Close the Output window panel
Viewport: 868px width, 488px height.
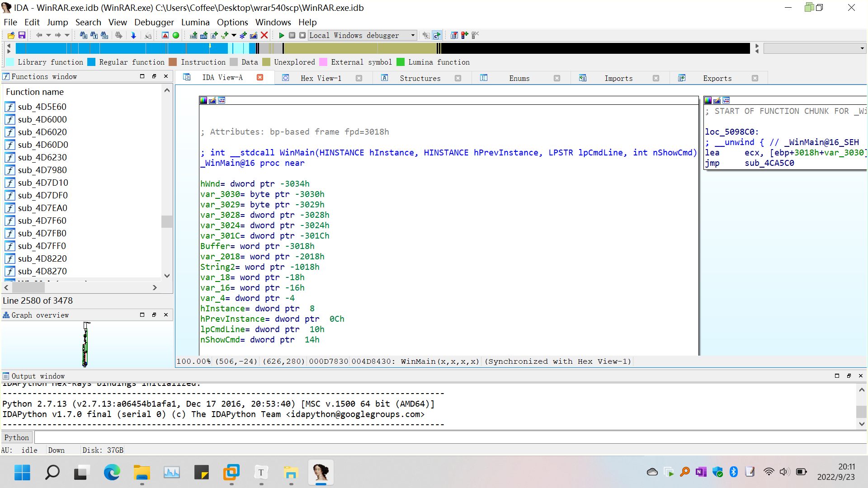point(861,376)
